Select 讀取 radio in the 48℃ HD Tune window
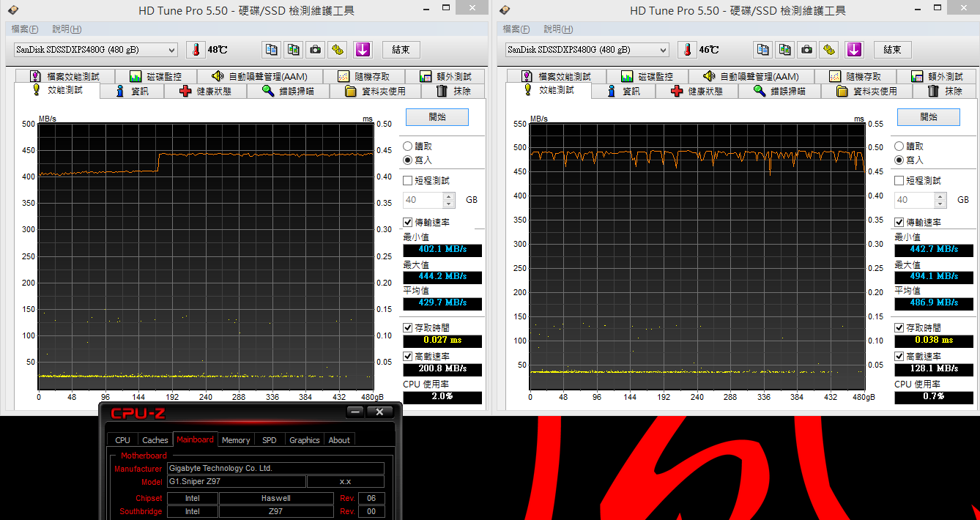Viewport: 980px width, 520px height. (x=407, y=146)
